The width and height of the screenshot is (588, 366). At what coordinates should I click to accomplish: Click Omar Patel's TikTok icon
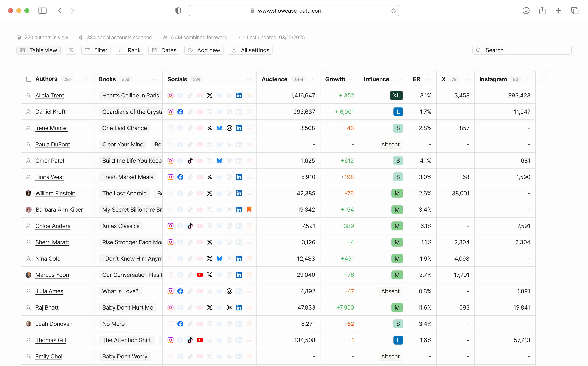pyautogui.click(x=190, y=160)
